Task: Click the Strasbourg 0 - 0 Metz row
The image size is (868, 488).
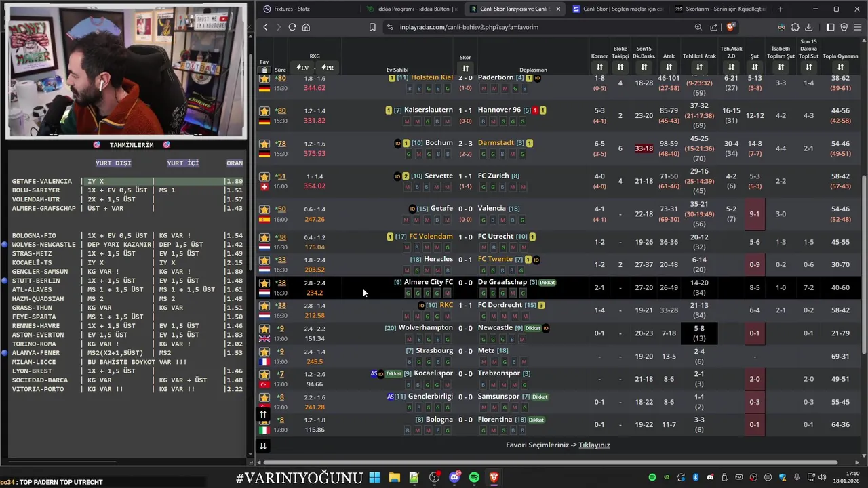Action: (x=558, y=357)
